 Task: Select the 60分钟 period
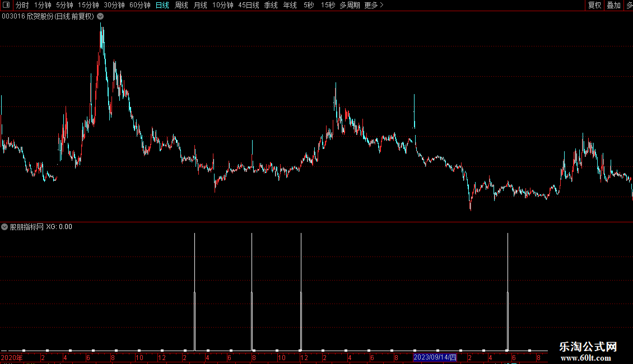click(x=139, y=5)
